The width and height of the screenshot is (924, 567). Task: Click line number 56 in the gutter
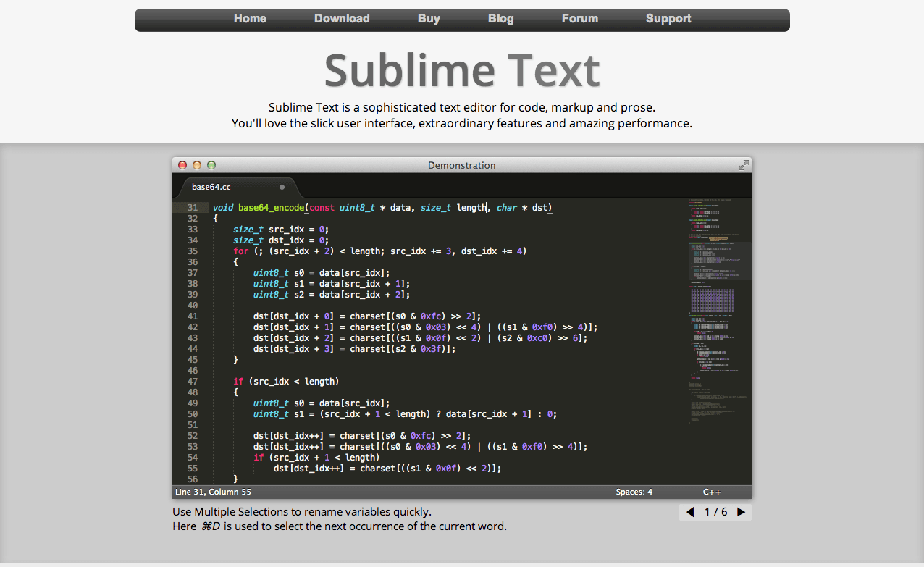click(192, 479)
